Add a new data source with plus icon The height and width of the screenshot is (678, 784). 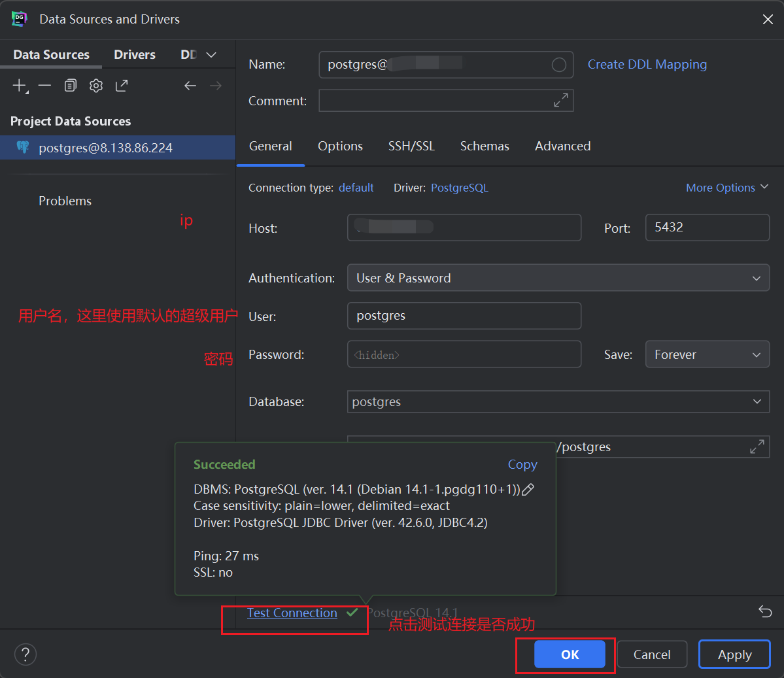(x=20, y=86)
